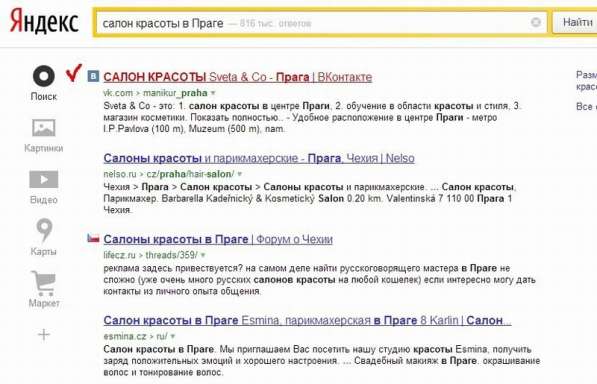Click the cz/praha/hair-salon/ path link
Image resolution: width=597 pixels, height=384 pixels.
pos(190,174)
